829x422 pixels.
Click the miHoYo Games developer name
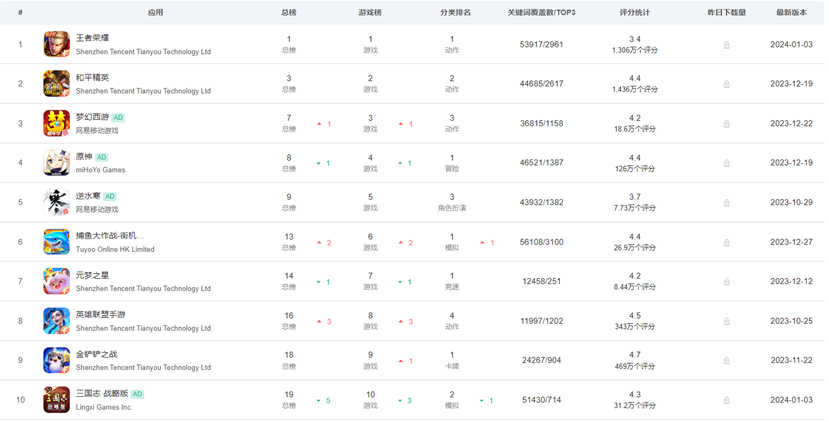tap(100, 170)
